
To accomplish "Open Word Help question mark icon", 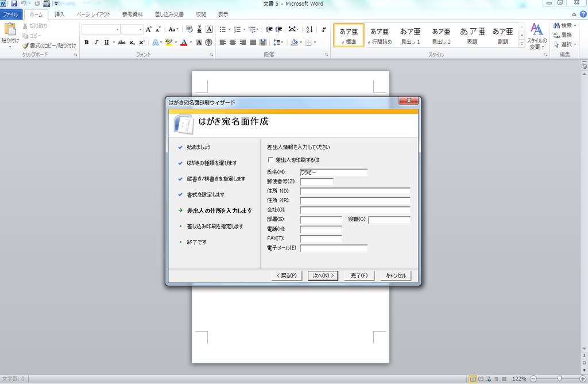I will pos(583,14).
